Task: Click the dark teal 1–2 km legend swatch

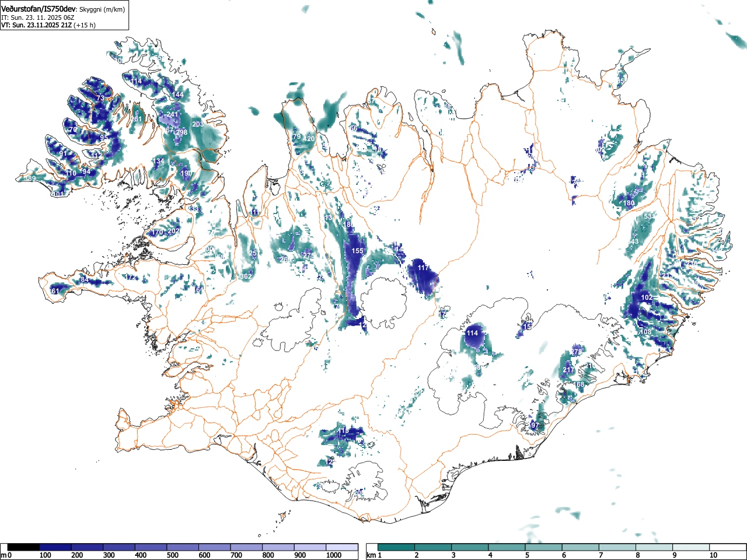Action: (396, 547)
